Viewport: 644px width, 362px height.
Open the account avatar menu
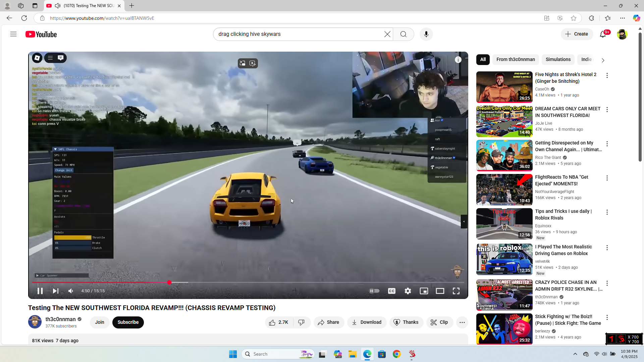click(x=622, y=34)
